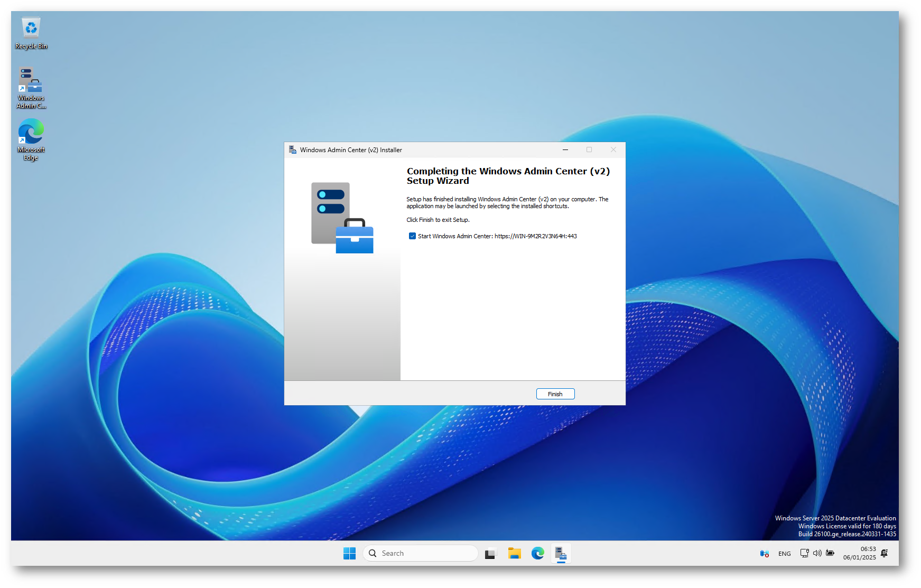
Task: Launch Microsoft Edge from the taskbar
Action: click(537, 553)
